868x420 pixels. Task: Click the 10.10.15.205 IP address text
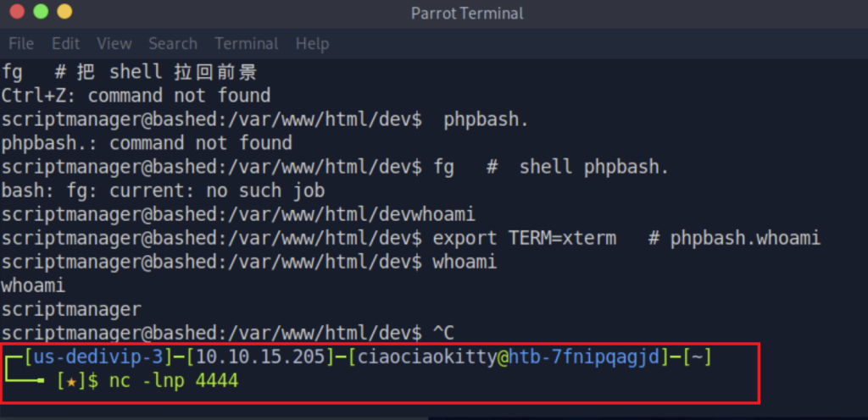260,357
